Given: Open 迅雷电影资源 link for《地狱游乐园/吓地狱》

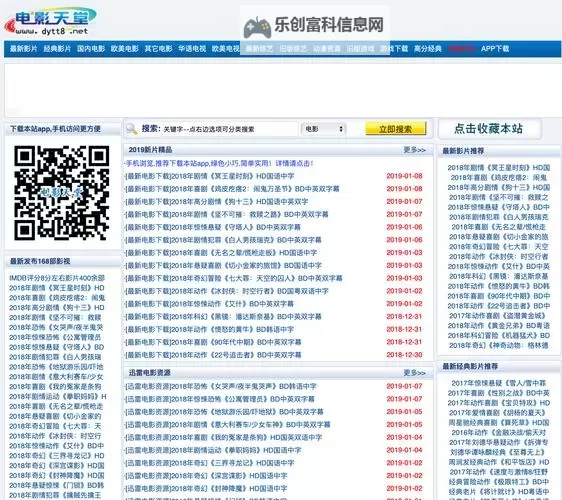Looking at the screenshot, I should (224, 412).
